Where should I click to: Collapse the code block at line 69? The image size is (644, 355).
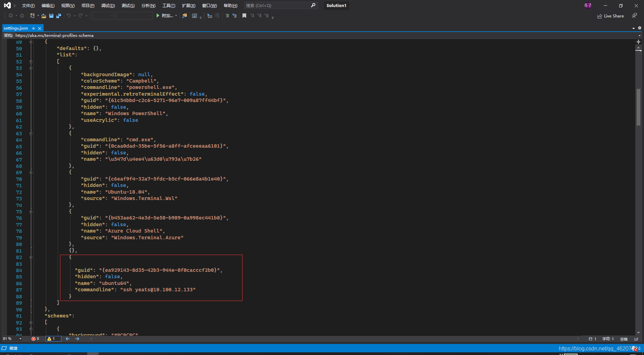click(x=31, y=173)
